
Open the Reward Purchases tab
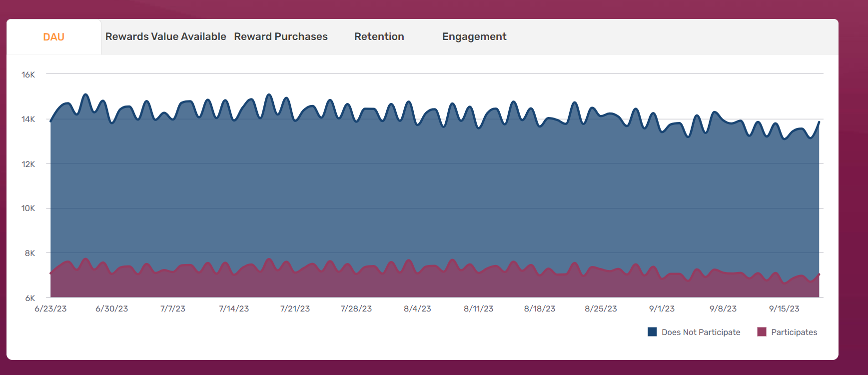(280, 36)
